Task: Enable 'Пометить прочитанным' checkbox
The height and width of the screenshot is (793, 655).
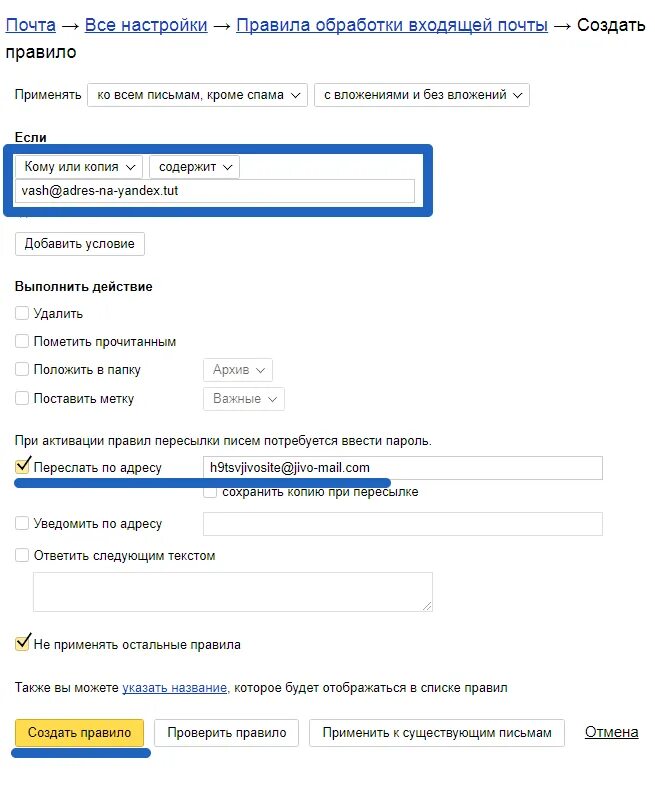Action: pos(22,341)
